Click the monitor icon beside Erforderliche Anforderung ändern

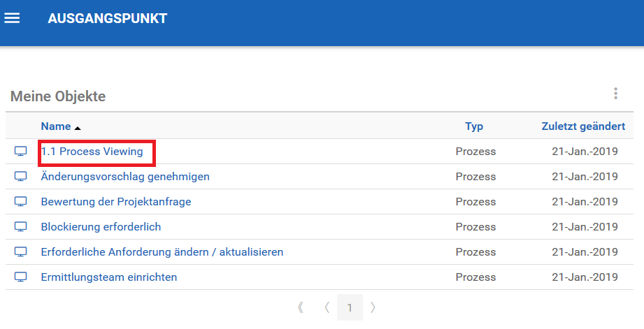point(21,252)
